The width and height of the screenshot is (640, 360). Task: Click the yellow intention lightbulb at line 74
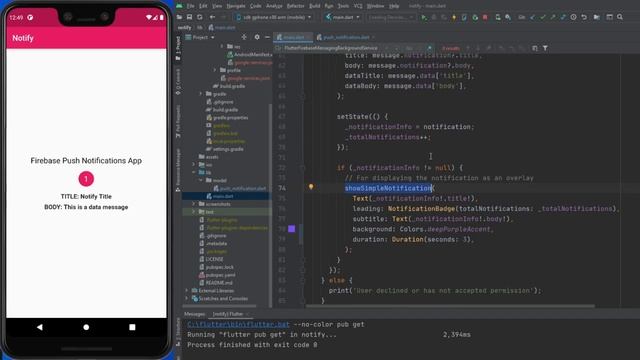[311, 187]
